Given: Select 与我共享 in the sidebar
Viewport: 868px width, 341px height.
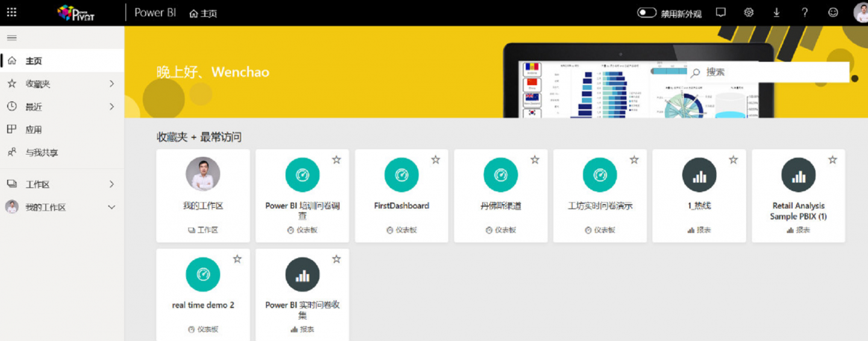Looking at the screenshot, I should (62, 153).
